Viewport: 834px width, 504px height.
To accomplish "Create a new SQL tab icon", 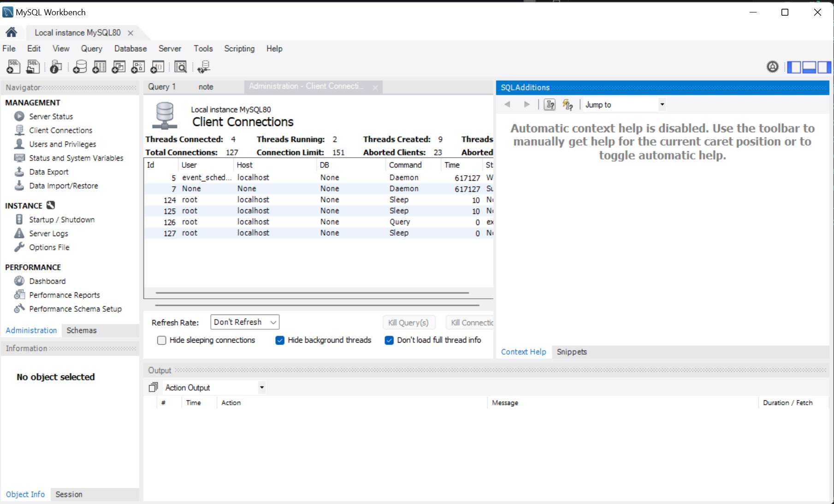I will [x=13, y=67].
